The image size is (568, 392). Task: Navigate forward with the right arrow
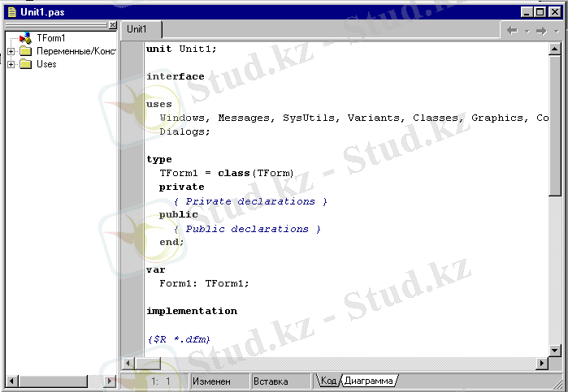(541, 31)
